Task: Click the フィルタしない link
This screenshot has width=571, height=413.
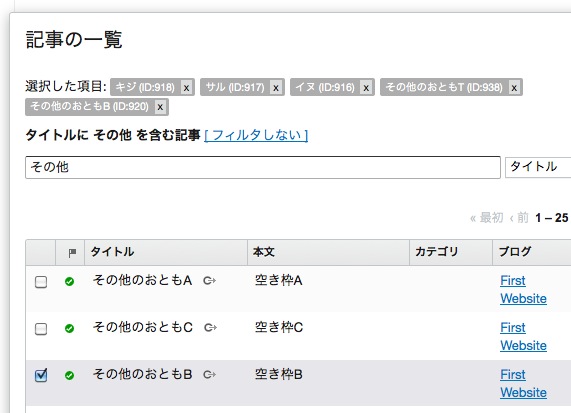Action: coord(256,135)
